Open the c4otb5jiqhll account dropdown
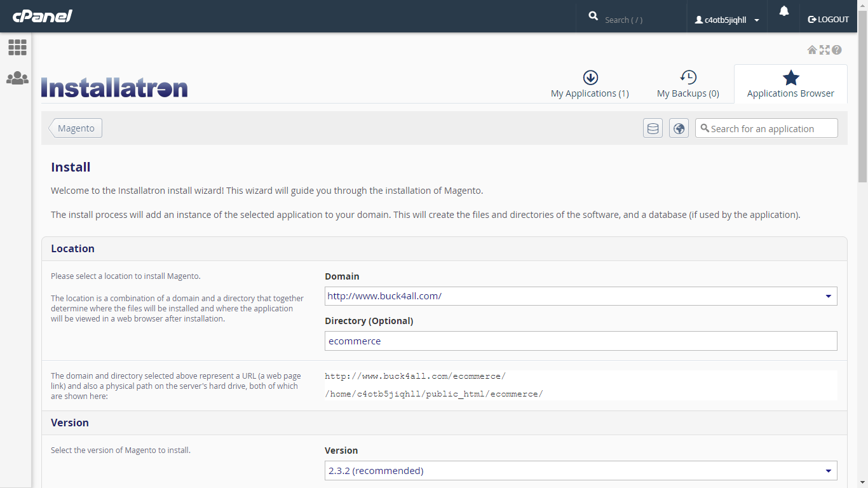868x488 pixels. click(x=728, y=20)
